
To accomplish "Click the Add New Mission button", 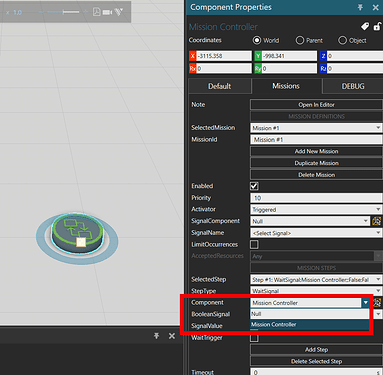I will tap(316, 151).
